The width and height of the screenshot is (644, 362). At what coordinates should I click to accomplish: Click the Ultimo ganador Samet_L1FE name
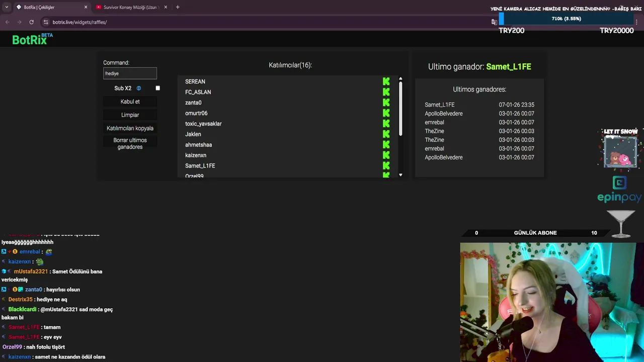(509, 66)
